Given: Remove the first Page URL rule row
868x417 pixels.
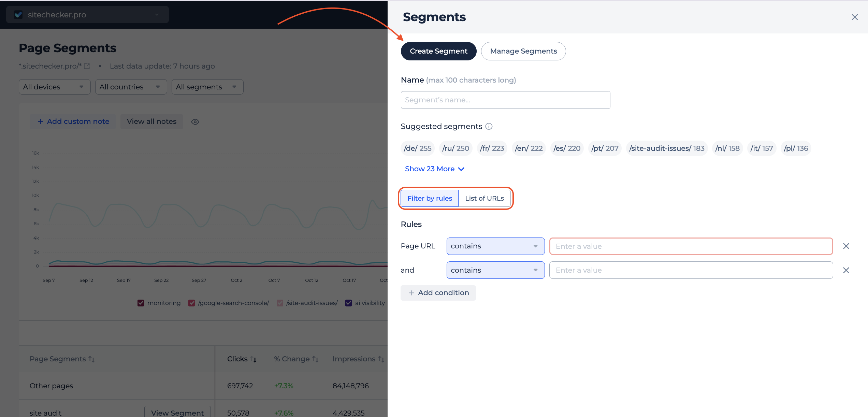Looking at the screenshot, I should 846,246.
